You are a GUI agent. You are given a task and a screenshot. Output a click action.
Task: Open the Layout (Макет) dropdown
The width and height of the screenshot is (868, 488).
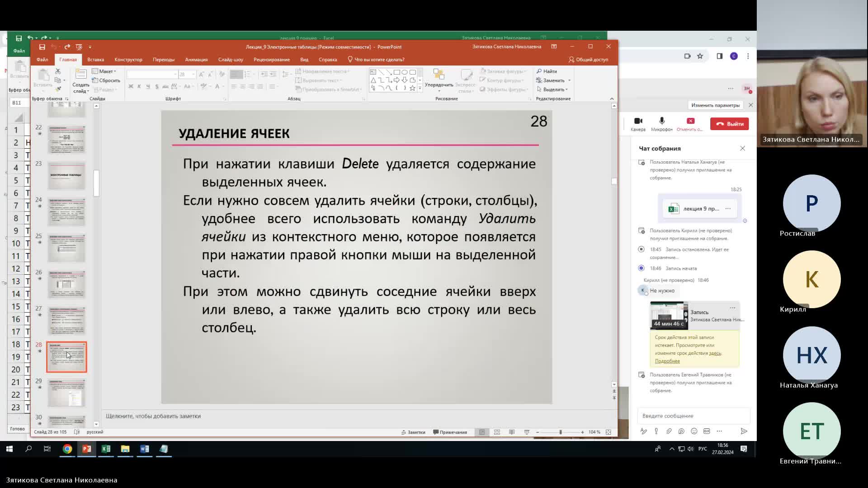pos(104,71)
